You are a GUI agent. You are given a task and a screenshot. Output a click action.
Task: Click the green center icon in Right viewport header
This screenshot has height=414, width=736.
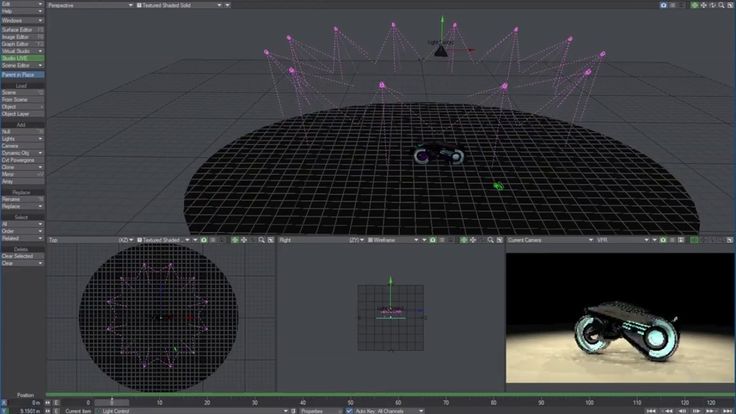coord(464,240)
